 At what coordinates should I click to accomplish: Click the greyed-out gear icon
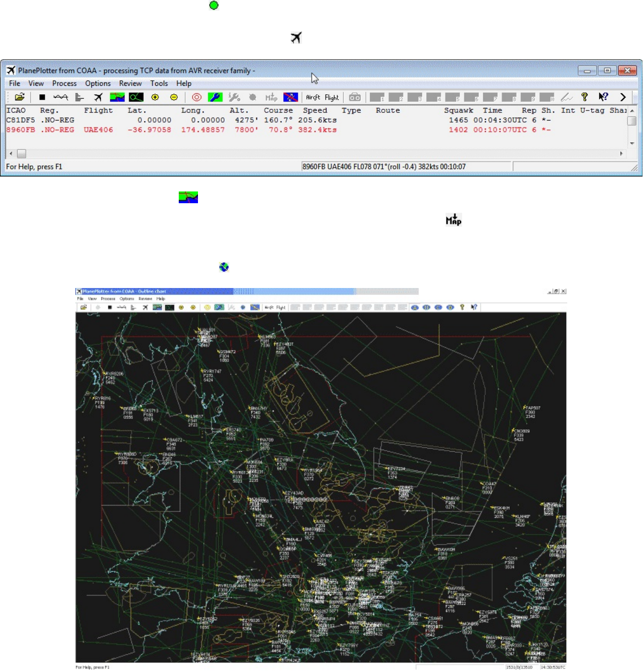[x=253, y=97]
